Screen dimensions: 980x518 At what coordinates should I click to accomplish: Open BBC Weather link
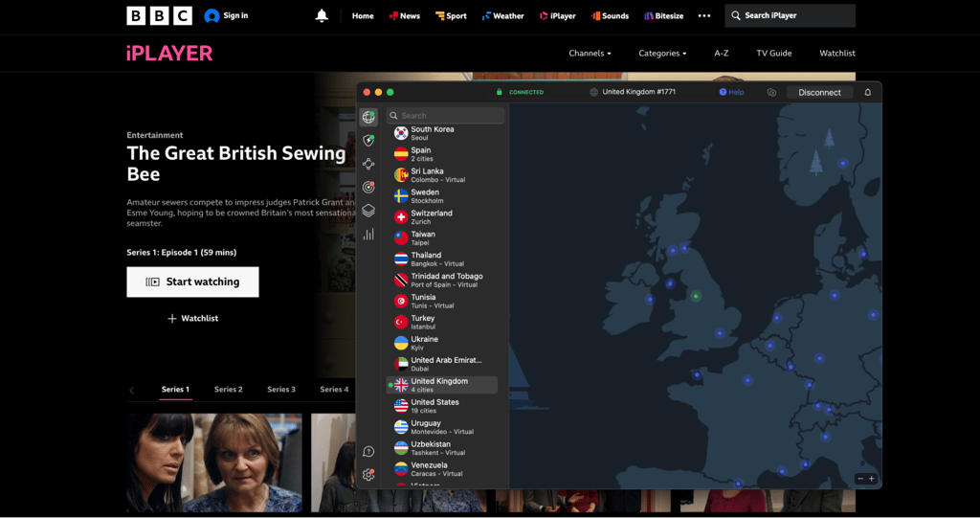502,15
